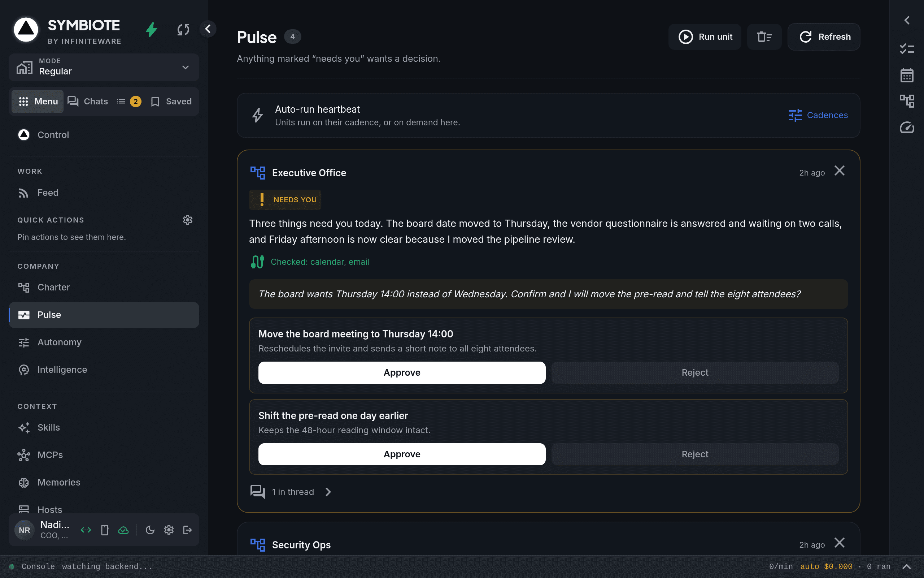Screen dimensions: 924x578
Task: Reject moving board meeting to Thursday 14:00
Action: pyautogui.click(x=695, y=373)
